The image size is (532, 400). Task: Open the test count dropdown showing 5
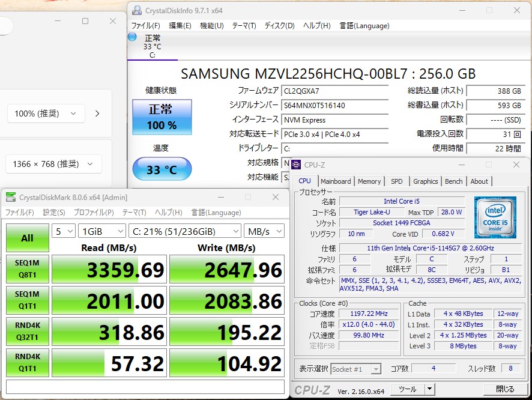pyautogui.click(x=64, y=231)
